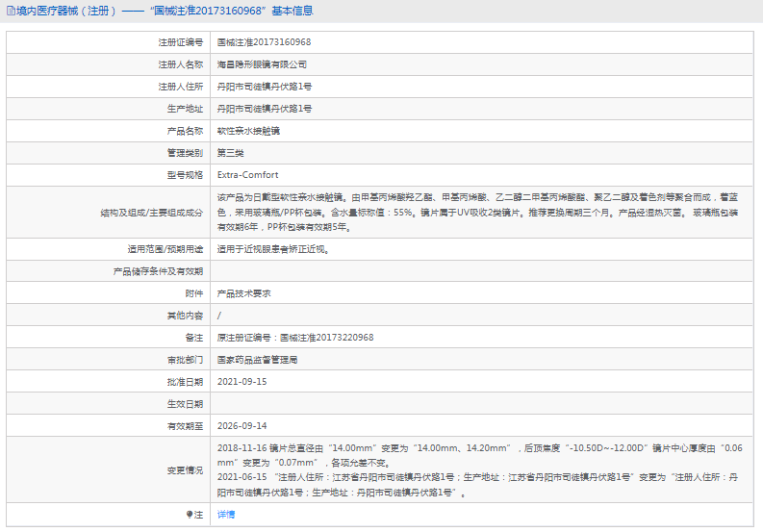Screen dimensions: 763x532
Task: Click the 结构及组成/主要组成成分 label
Action: pos(152,213)
